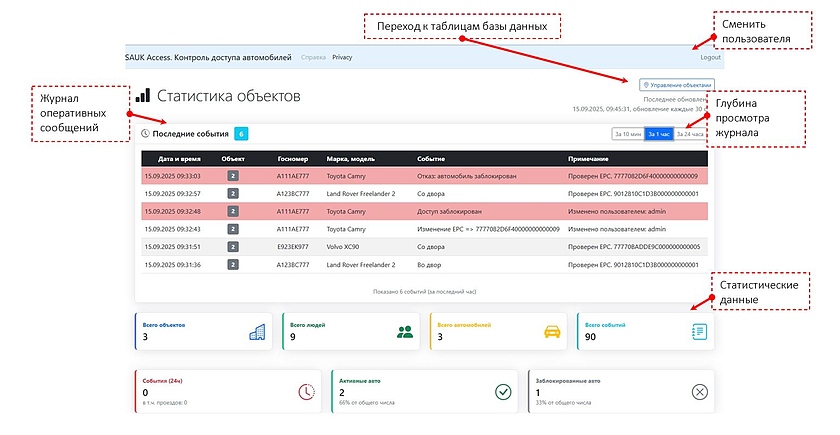Click the people icon in Всего людей card
This screenshot has height=435, width=840.
(x=404, y=332)
